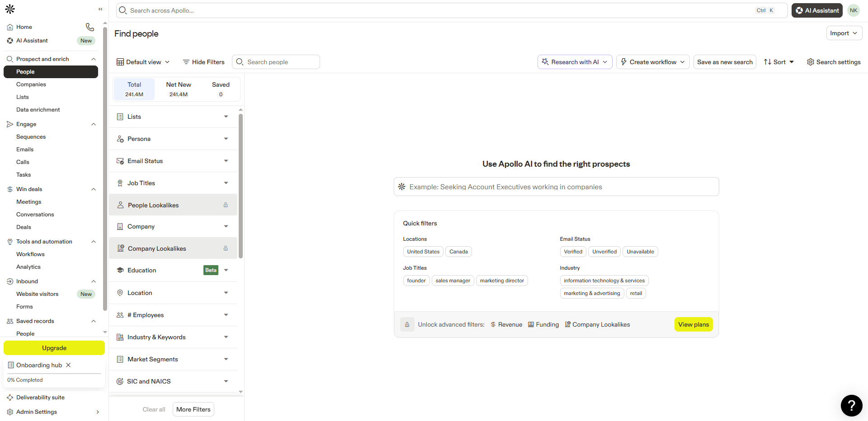
Task: Open the help question mark icon
Action: [851, 405]
